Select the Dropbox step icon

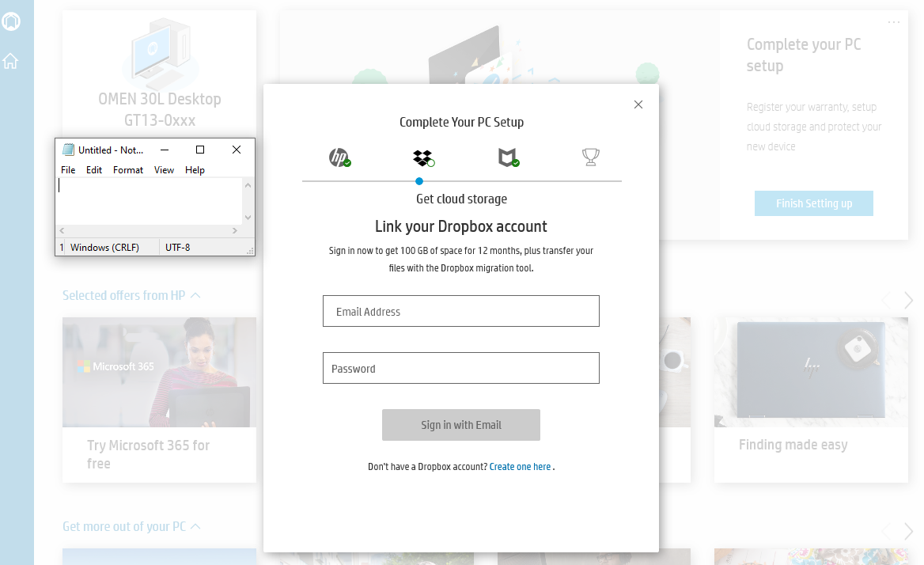(424, 158)
